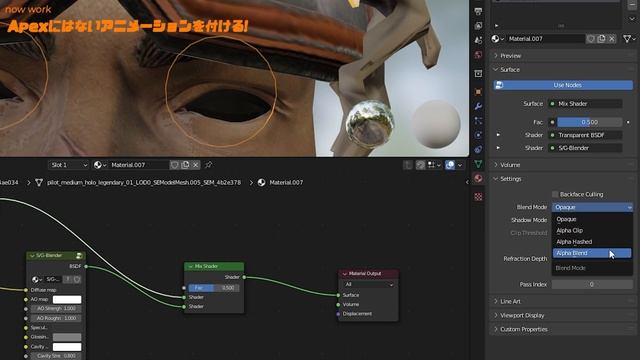Image resolution: width=640 pixels, height=360 pixels.
Task: Toggle node editor snapping icon
Action: click(x=420, y=165)
